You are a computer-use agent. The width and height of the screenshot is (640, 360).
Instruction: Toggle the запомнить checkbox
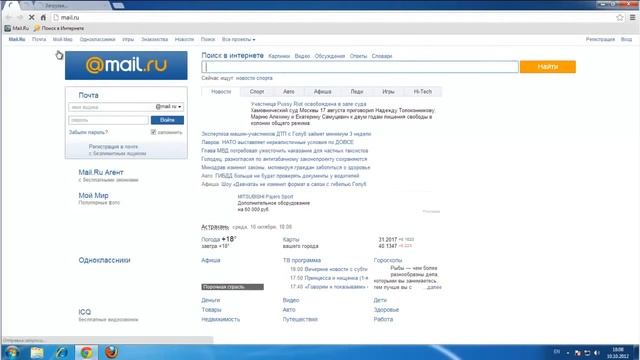click(x=153, y=132)
